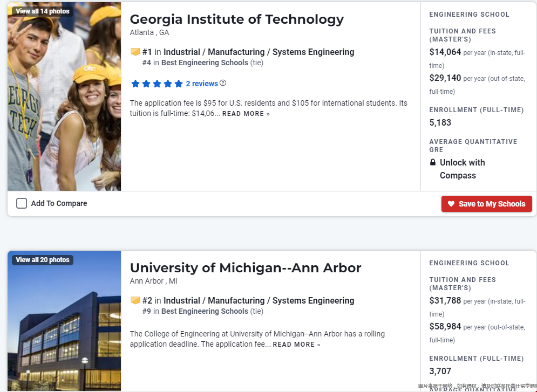
Task: Click Michigan's Industrial / Manufacturing / Systems Engineering link
Action: pyautogui.click(x=259, y=301)
